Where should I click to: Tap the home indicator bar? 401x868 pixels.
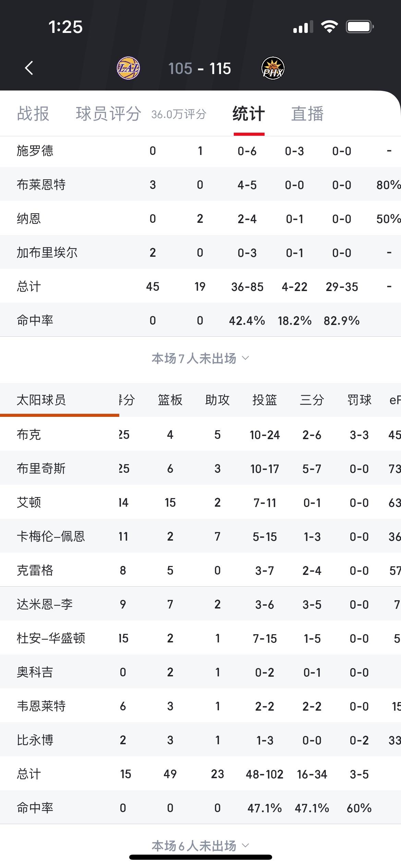point(200,857)
